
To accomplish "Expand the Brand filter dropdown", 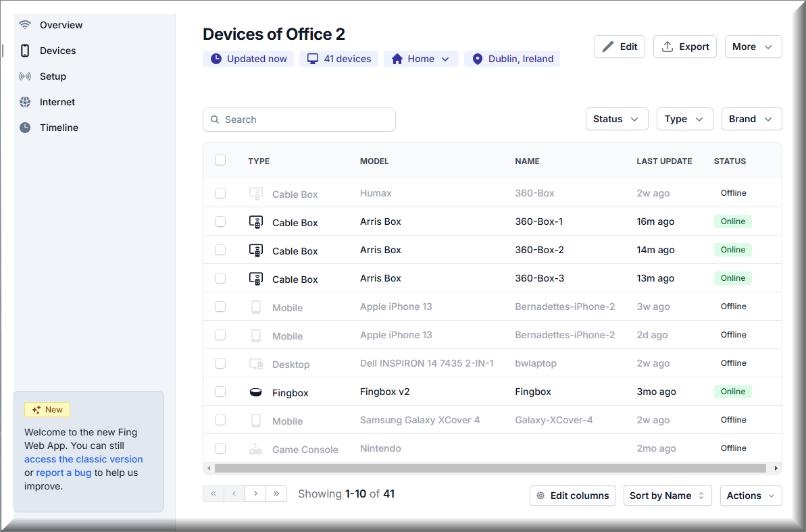I will tap(751, 118).
